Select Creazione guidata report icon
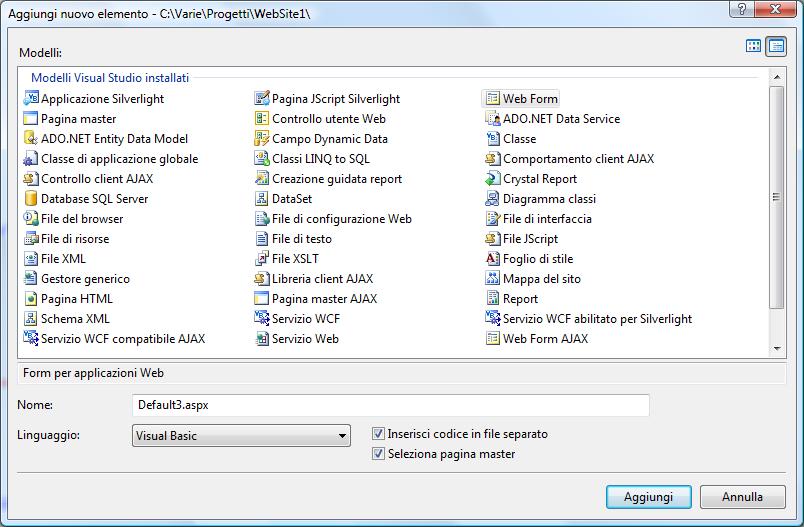The width and height of the screenshot is (804, 527). click(x=262, y=178)
